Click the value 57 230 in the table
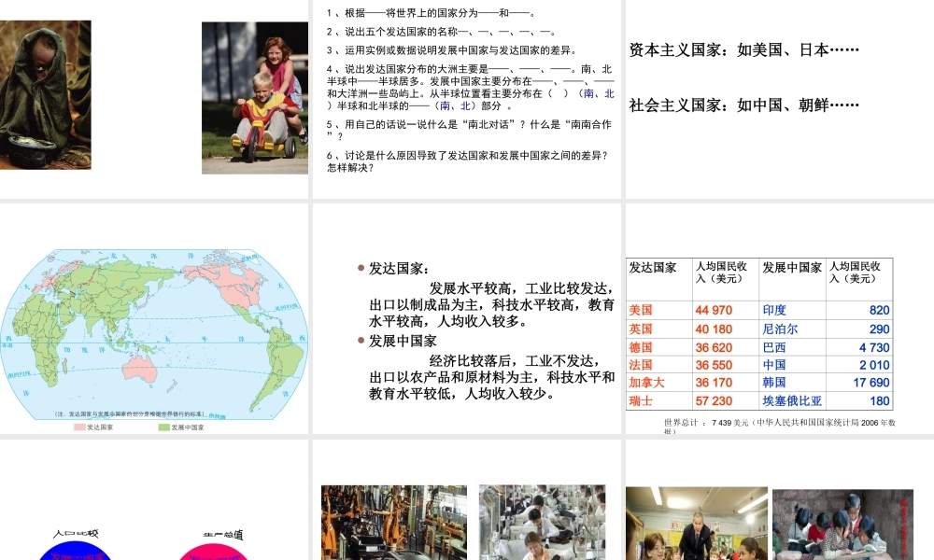The width and height of the screenshot is (934, 560). (x=714, y=401)
